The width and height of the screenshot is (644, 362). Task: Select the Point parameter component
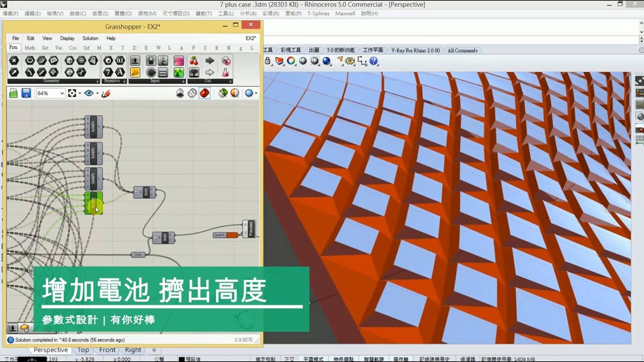click(x=14, y=60)
